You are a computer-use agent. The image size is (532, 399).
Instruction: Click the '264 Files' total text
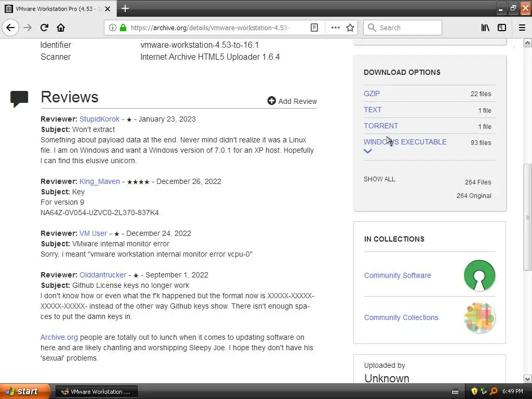tap(478, 182)
